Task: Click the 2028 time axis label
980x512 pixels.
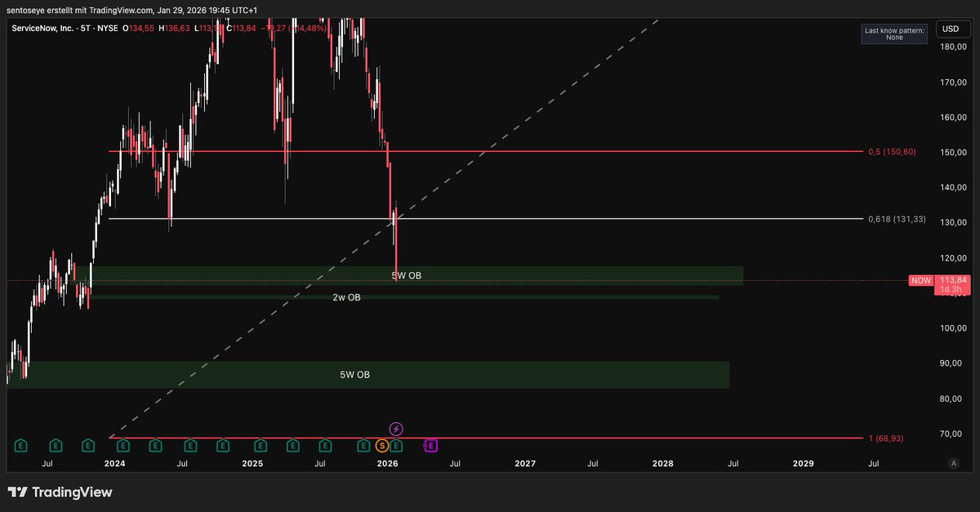Action: 663,464
